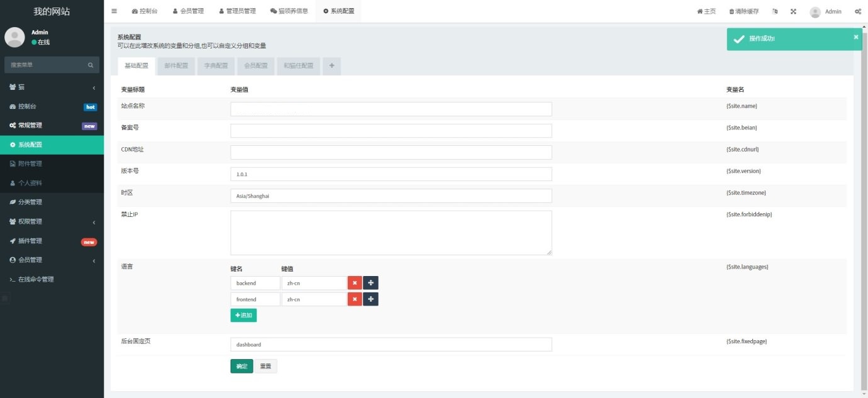Delete the backend language row
This screenshot has height=398, width=868.
point(355,283)
